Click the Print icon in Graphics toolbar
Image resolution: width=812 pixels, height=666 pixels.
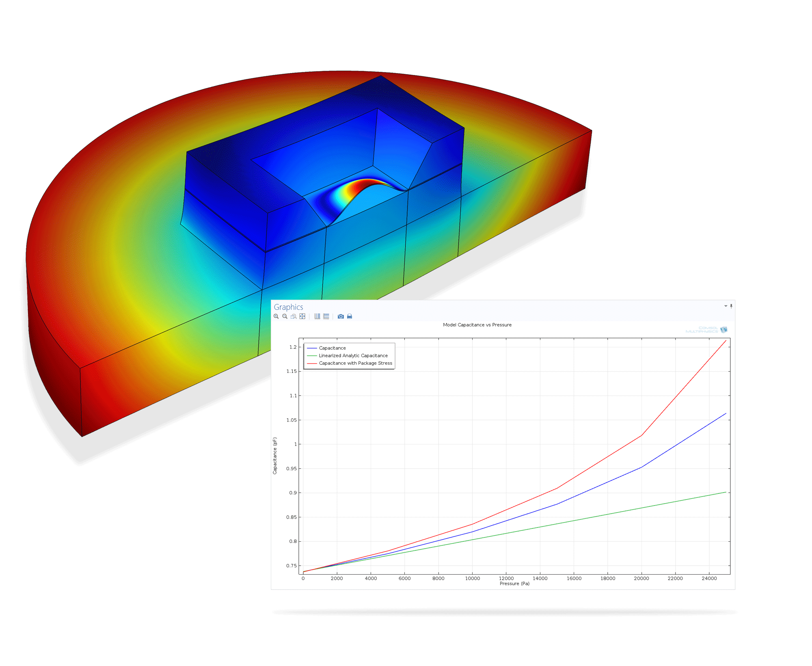tap(350, 316)
